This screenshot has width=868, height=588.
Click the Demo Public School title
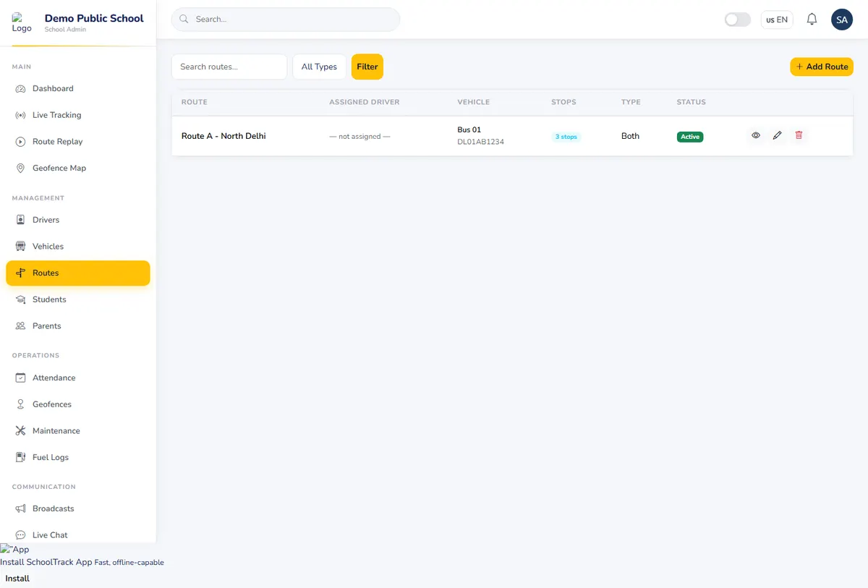pyautogui.click(x=94, y=18)
